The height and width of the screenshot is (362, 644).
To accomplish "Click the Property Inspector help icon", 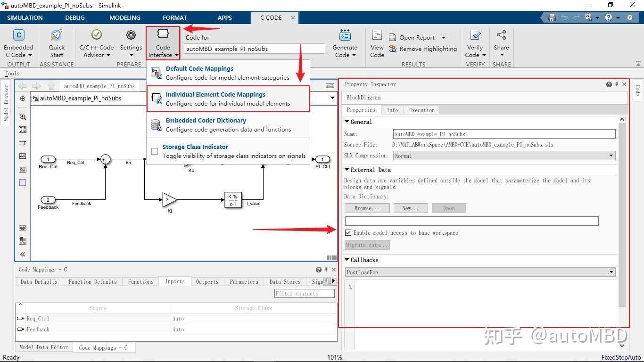I will (x=609, y=84).
